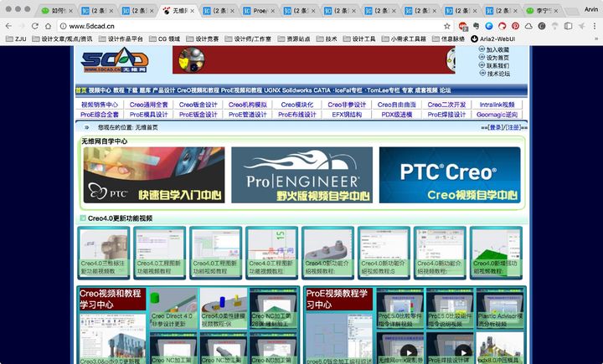This screenshot has width=603, height=364.
Task: Select 题库 in the site navigation
Action: [145, 90]
